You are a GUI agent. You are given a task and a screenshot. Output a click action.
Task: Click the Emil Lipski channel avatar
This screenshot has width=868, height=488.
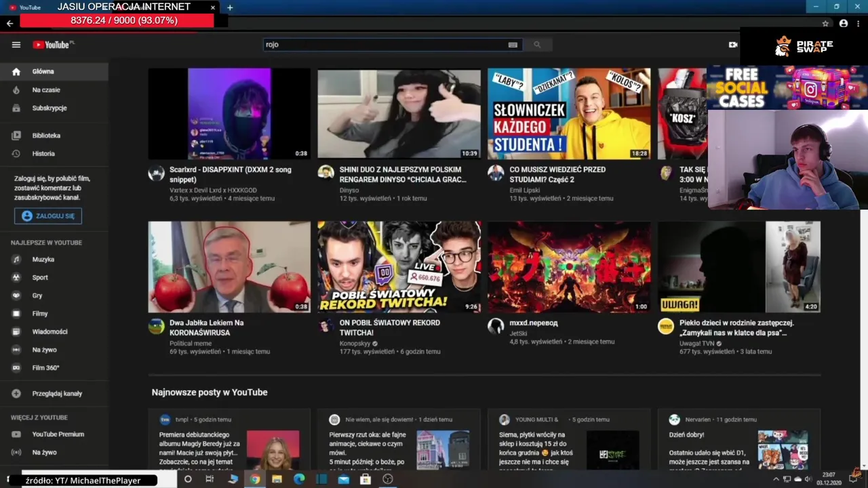point(496,174)
